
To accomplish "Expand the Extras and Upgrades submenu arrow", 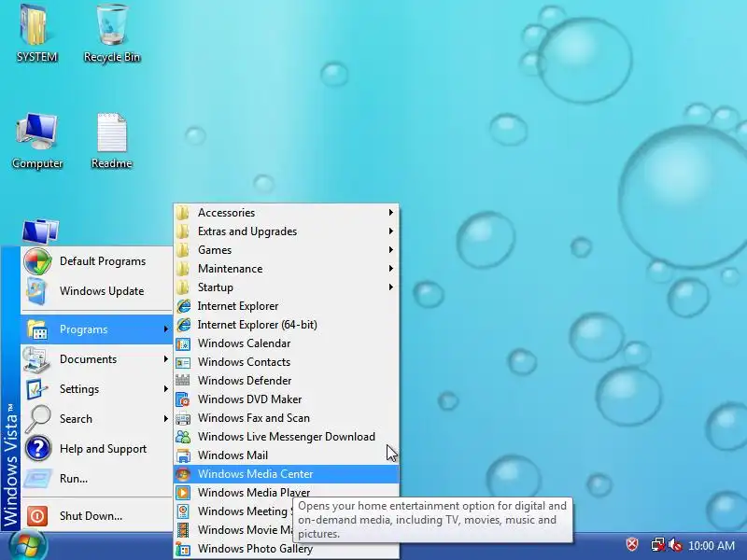I will 390,231.
